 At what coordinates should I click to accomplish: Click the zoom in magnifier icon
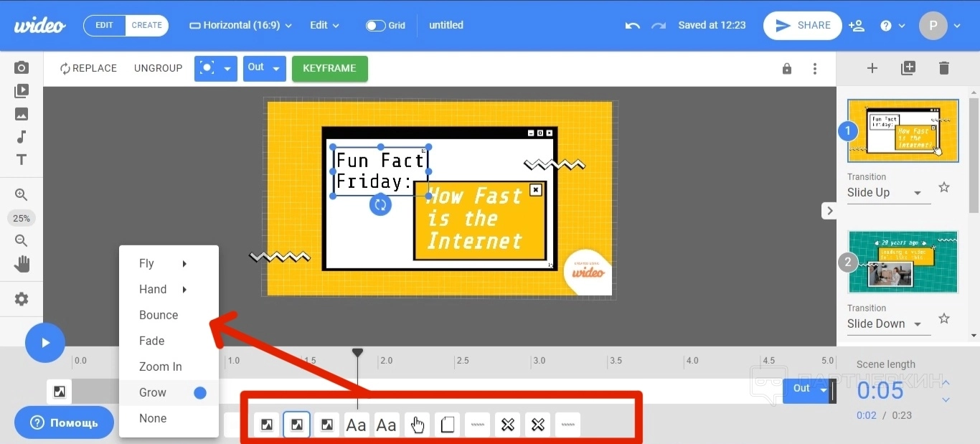pos(22,194)
